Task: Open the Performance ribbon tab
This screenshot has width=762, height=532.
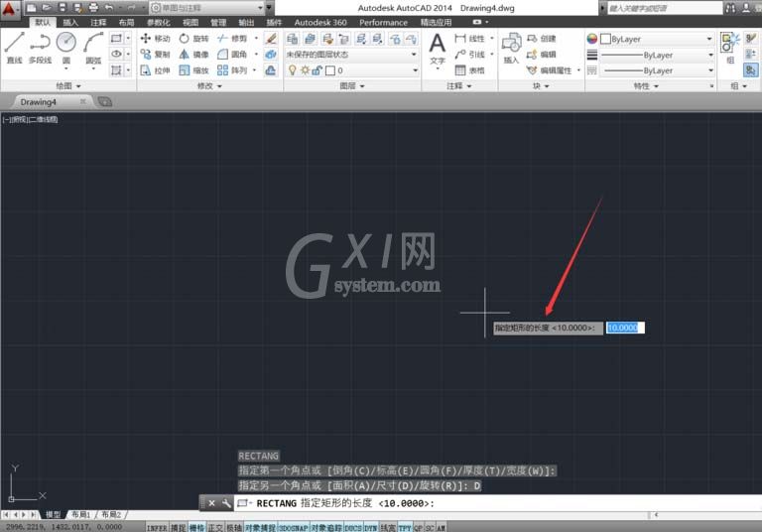Action: pyautogui.click(x=383, y=23)
